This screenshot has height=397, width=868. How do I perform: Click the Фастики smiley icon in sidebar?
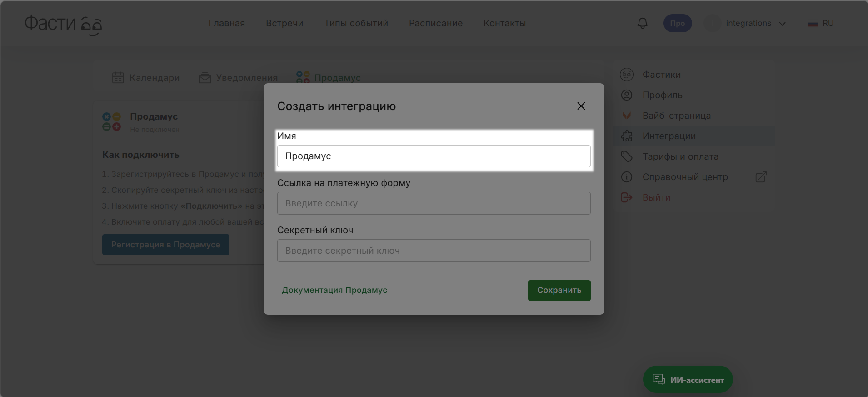[x=627, y=75]
